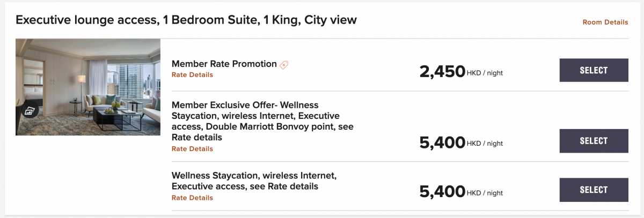Click the Member Rate Promotion title
The width and height of the screenshot is (644, 218).
pyautogui.click(x=224, y=64)
